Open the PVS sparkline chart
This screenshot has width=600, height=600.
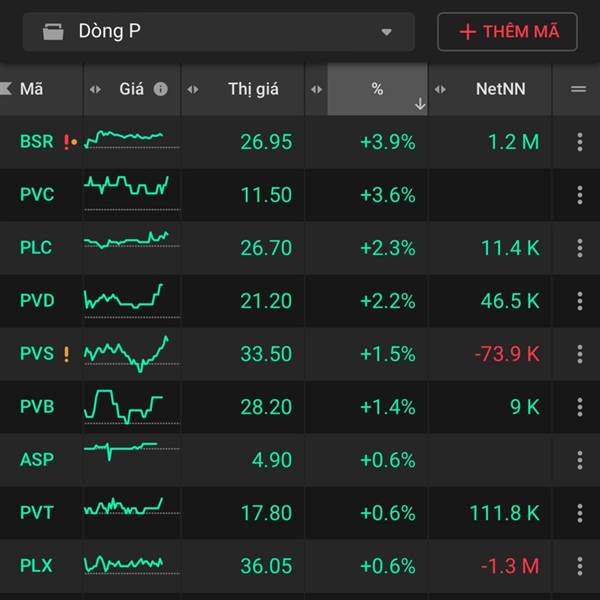(131, 354)
